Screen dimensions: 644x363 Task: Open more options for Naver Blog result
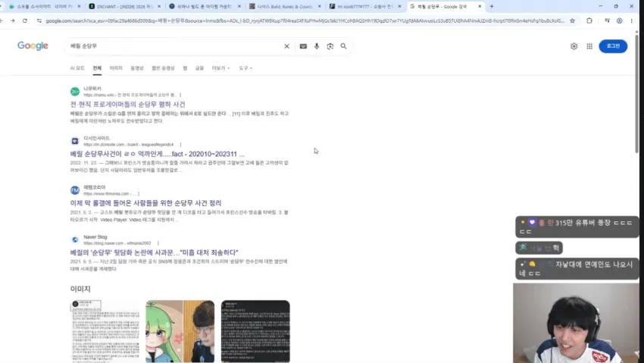(x=158, y=243)
